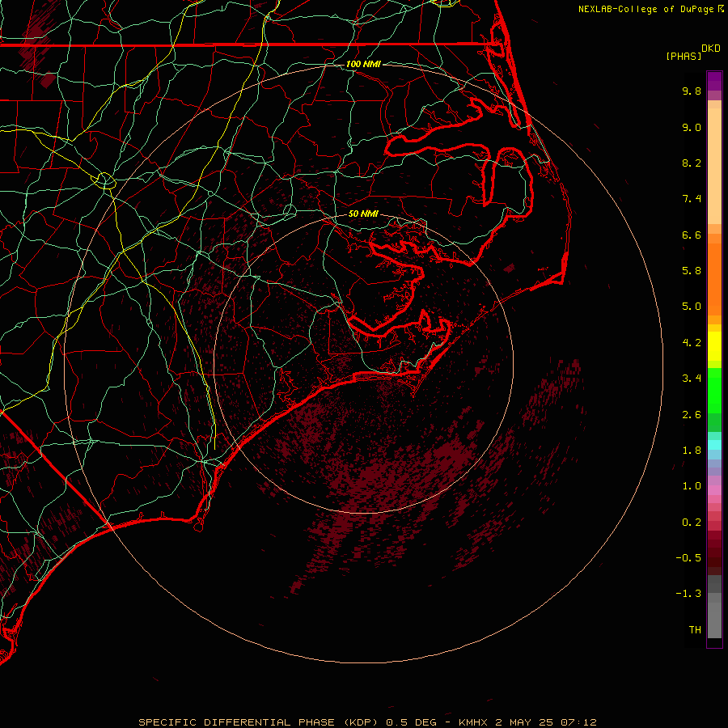The height and width of the screenshot is (728, 728).
Task: Click the peach segment of the color bar
Action: (x=714, y=166)
